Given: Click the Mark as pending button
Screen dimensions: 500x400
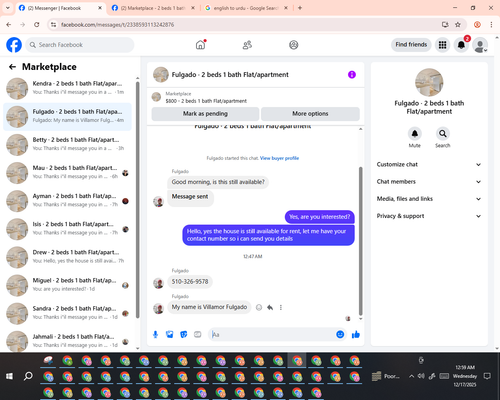Looking at the screenshot, I should [205, 114].
